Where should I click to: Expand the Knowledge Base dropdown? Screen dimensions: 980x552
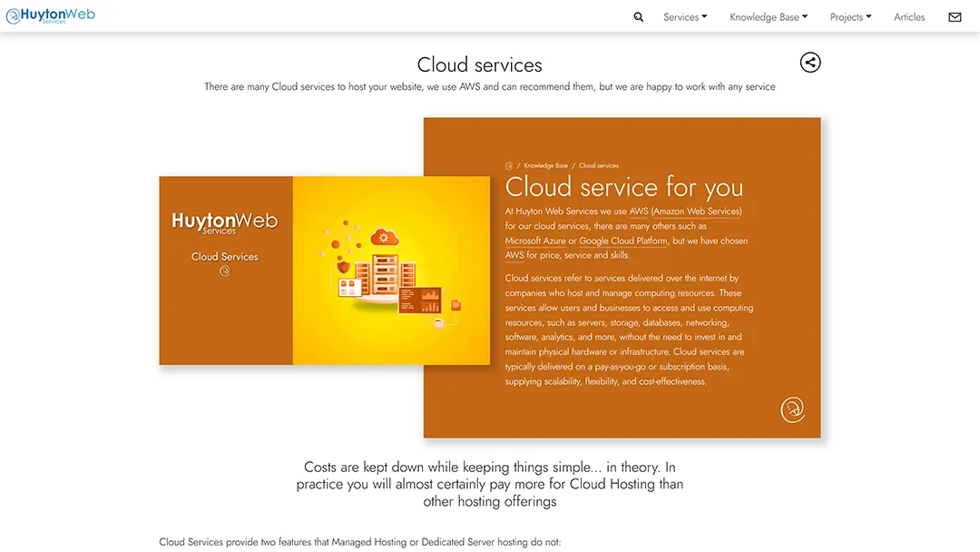[x=768, y=16]
